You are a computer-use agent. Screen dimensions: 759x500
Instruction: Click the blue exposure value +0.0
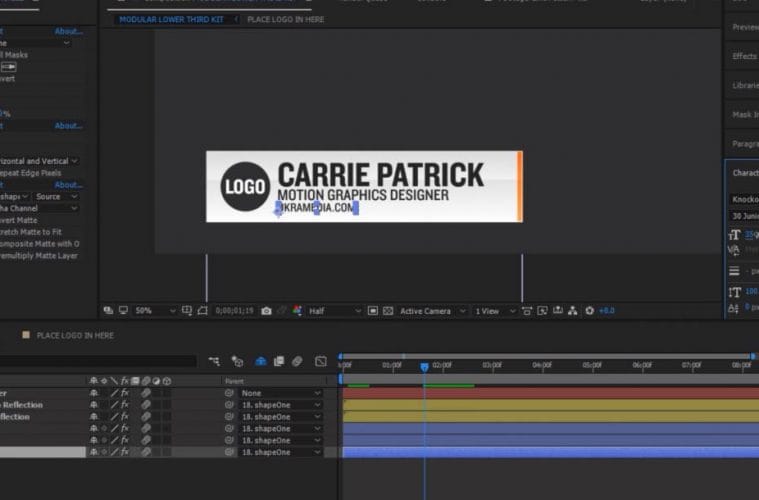coord(606,311)
